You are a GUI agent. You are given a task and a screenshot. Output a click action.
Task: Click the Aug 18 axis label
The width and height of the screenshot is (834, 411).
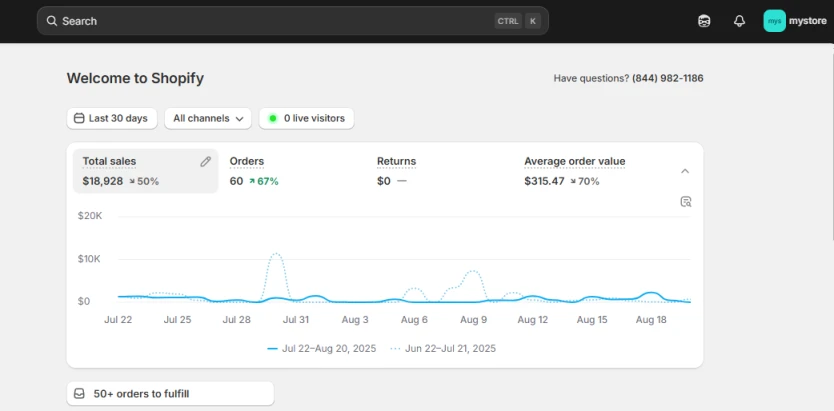click(651, 320)
